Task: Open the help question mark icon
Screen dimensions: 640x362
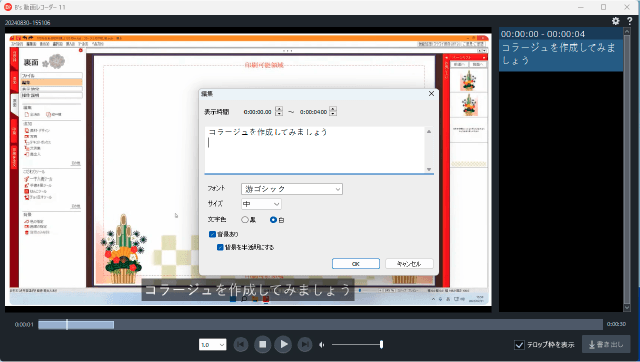Action: (x=629, y=21)
